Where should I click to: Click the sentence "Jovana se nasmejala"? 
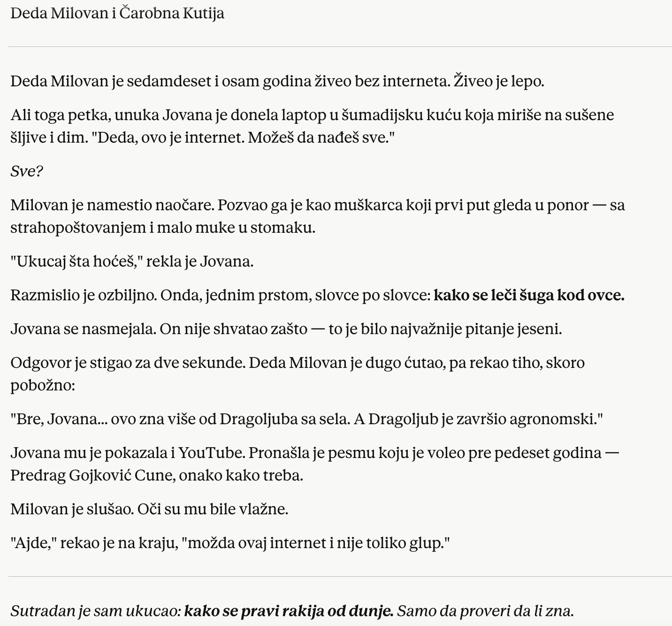(x=83, y=329)
